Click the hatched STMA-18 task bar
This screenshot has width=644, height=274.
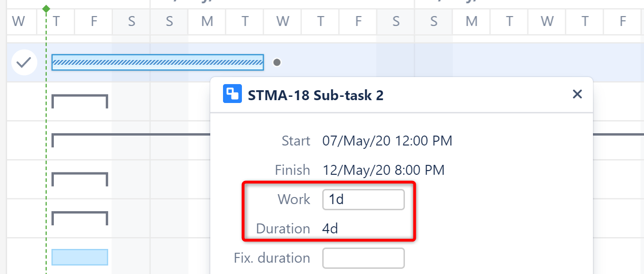[x=156, y=62]
